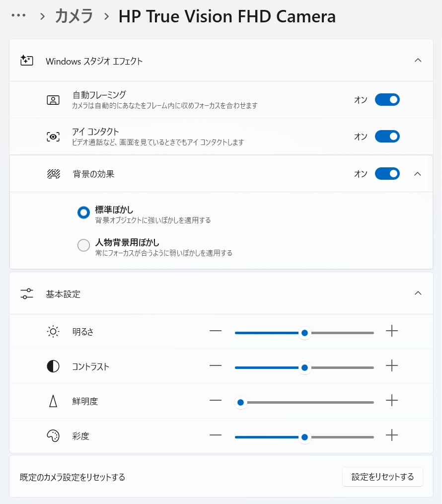
Task: Select the 標準ぼかし radio option
Action: coord(83,213)
